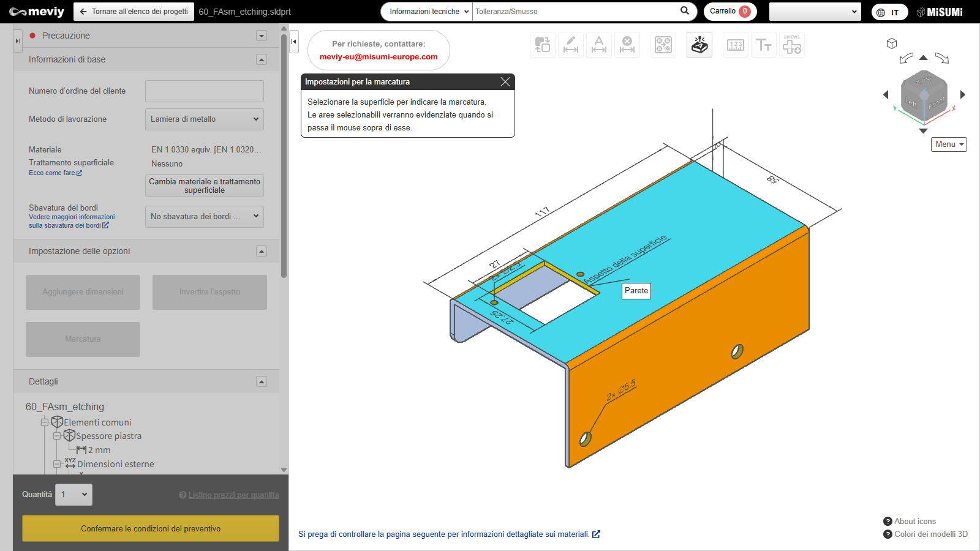
Task: Click the text size (Tт) icon
Action: tap(763, 45)
